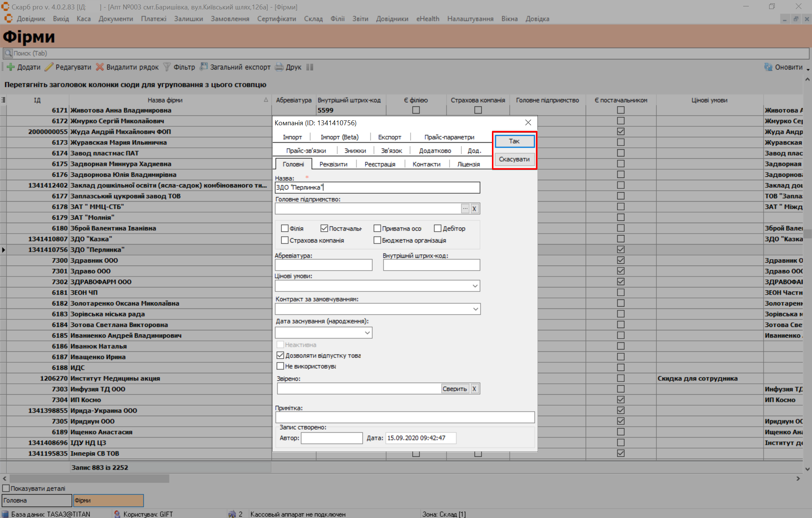This screenshot has height=518, width=812.
Task: Open Контракт за замовчуванням dropdown
Action: pos(475,309)
